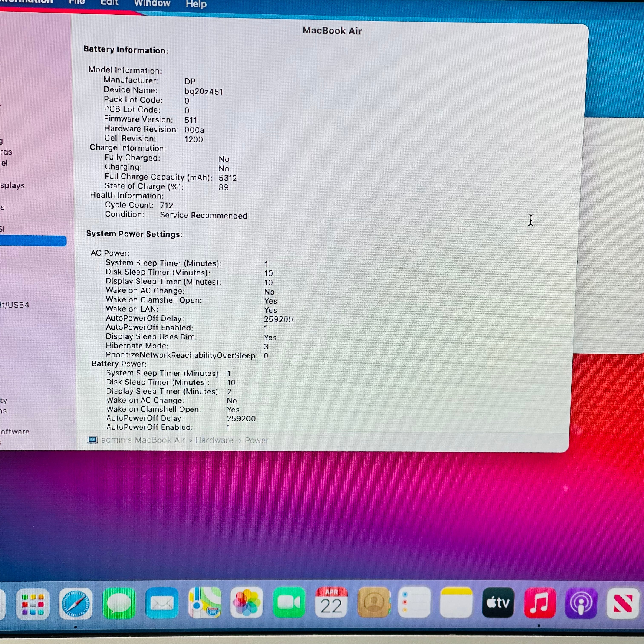Select the sidebar item ending in 'lt/USB4'
This screenshot has width=644, height=644.
14,305
